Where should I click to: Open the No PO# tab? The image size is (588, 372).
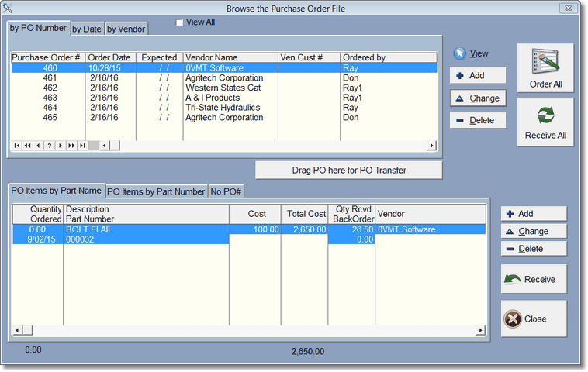click(227, 191)
